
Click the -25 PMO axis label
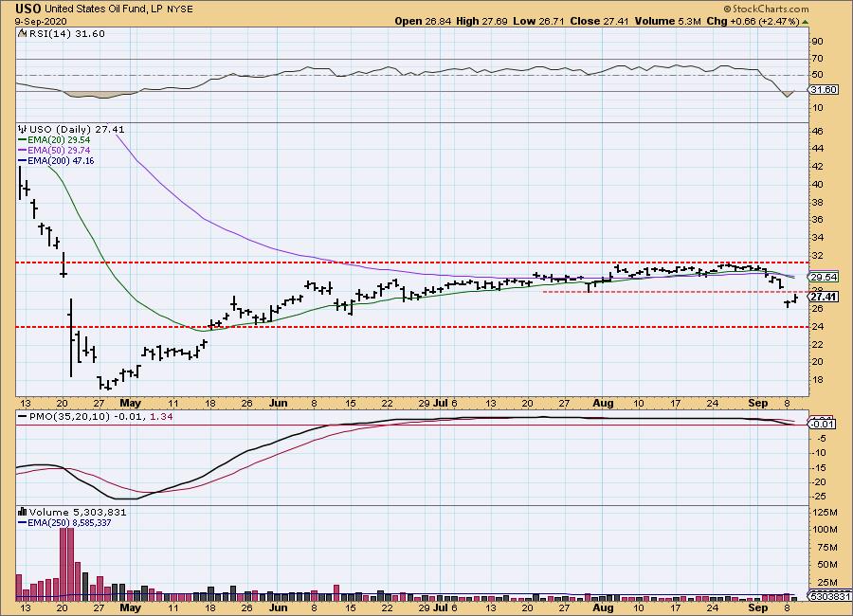[x=819, y=497]
